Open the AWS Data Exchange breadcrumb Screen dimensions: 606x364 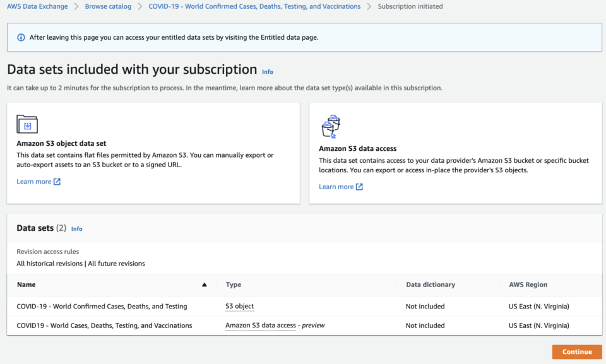click(x=37, y=6)
